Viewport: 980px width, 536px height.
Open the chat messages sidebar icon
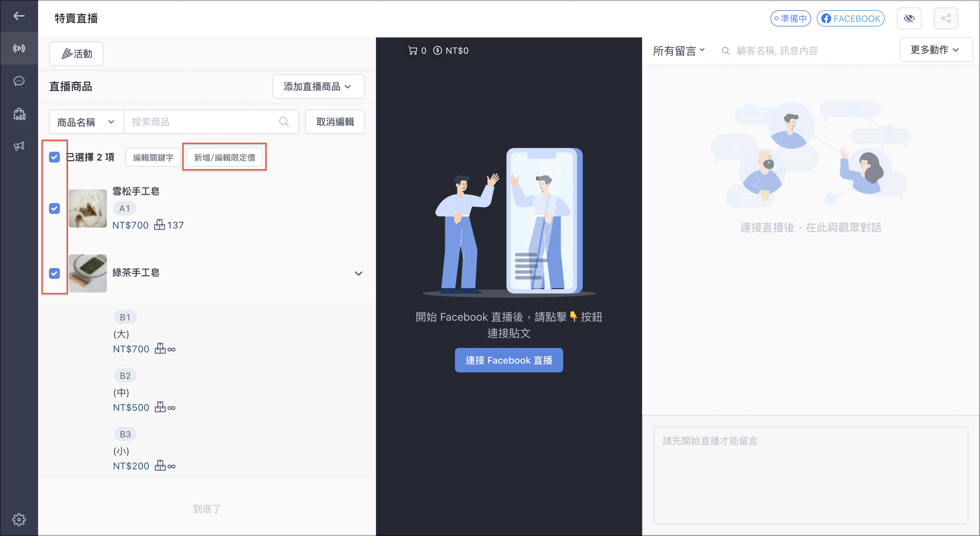(x=19, y=81)
